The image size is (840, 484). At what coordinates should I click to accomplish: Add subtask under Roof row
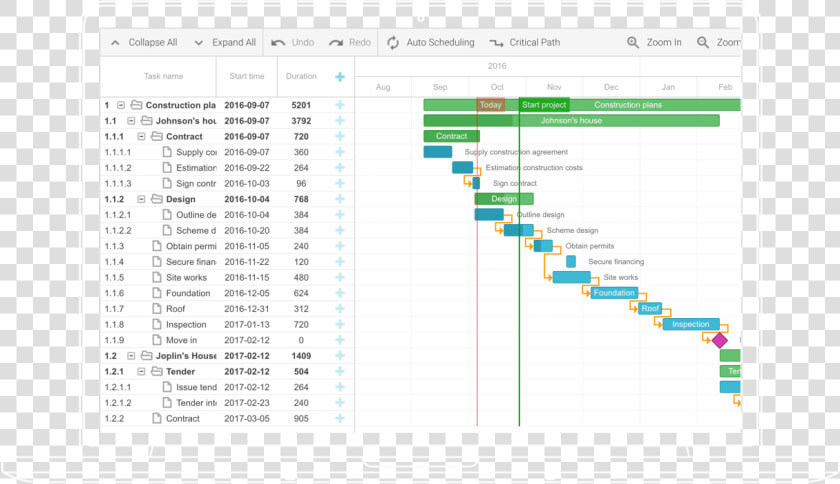click(340, 309)
